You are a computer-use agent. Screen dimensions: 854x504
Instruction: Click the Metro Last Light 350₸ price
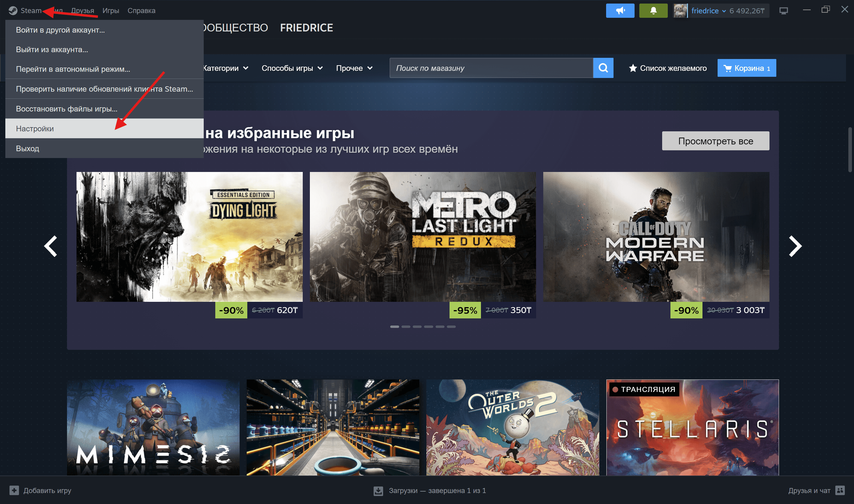(x=521, y=310)
